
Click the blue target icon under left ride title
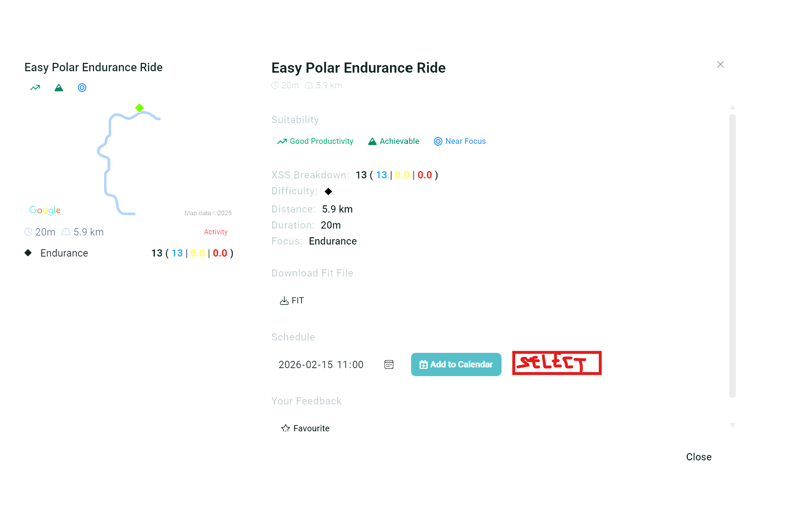pyautogui.click(x=82, y=88)
